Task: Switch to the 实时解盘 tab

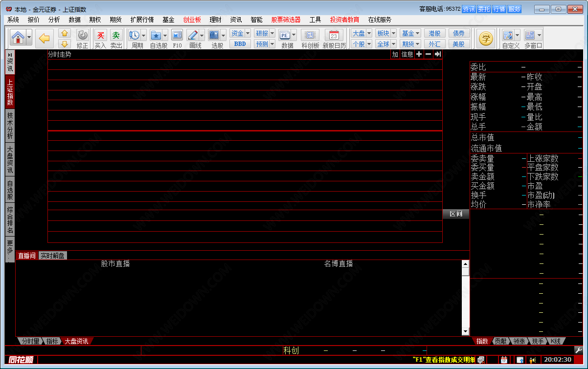Action: [x=52, y=256]
